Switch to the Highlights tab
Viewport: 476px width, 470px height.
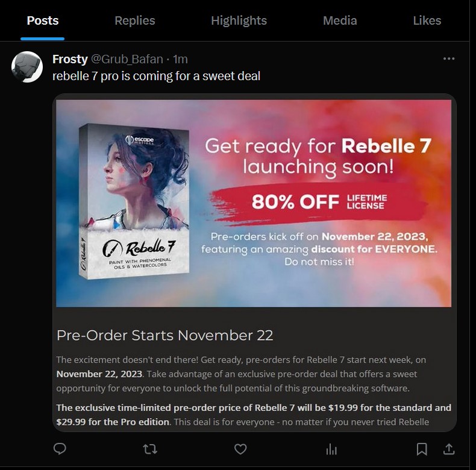[x=239, y=20]
